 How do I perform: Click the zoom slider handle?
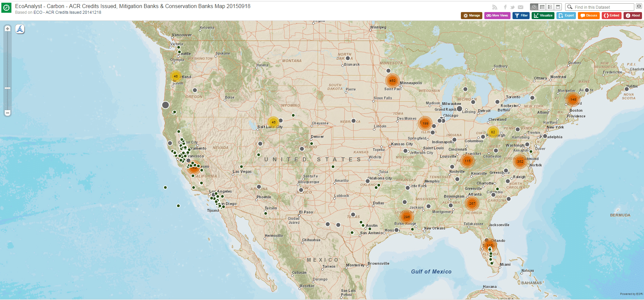tap(7, 88)
